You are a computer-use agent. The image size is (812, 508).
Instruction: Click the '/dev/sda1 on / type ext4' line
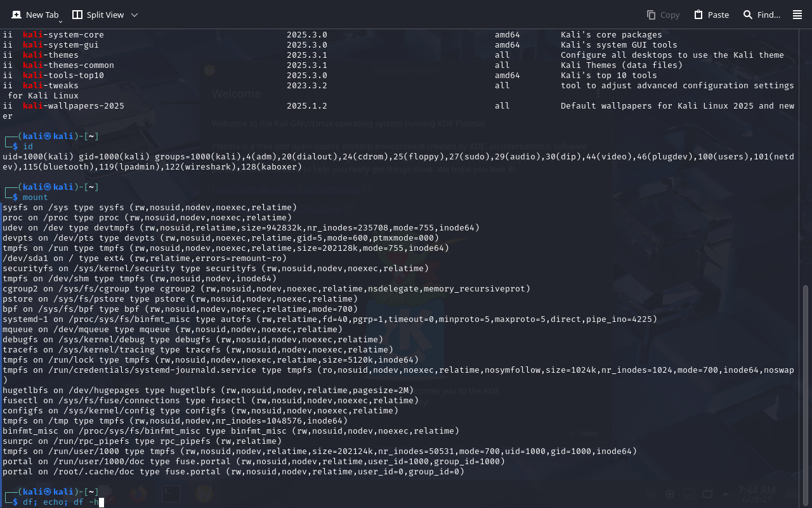pos(145,258)
